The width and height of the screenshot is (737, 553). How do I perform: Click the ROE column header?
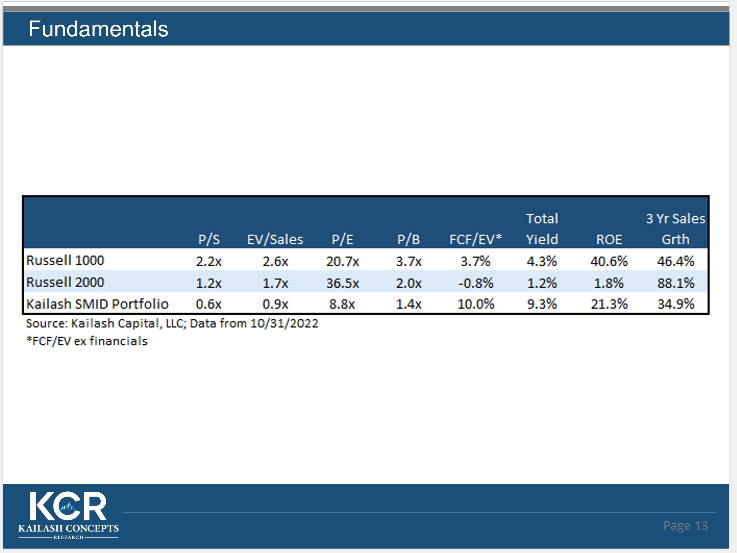coord(609,239)
